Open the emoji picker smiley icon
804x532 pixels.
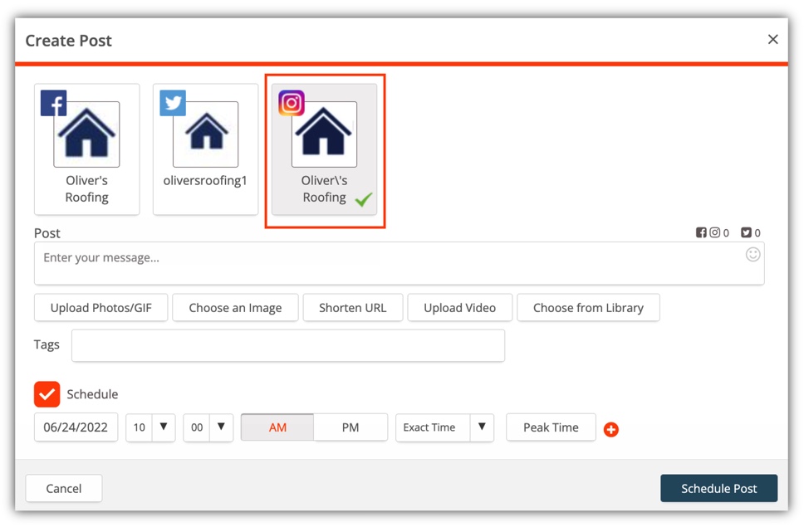click(753, 254)
